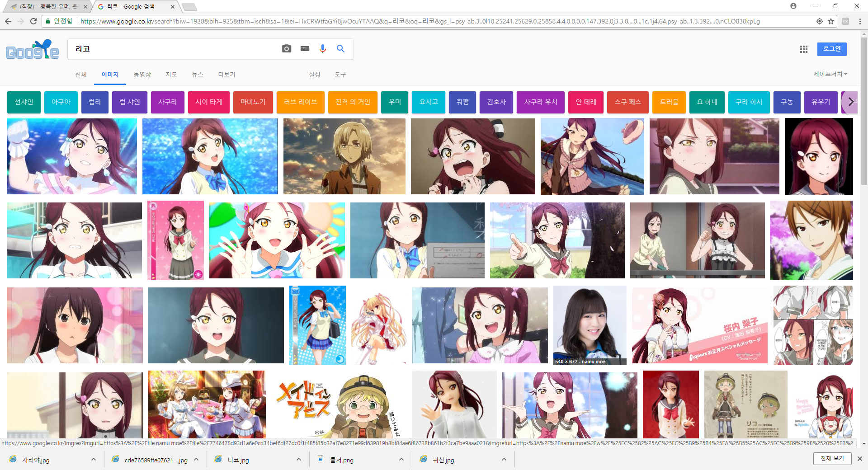868x470 pixels.
Task: Open the Chrome three-dot menu
Action: click(x=859, y=21)
